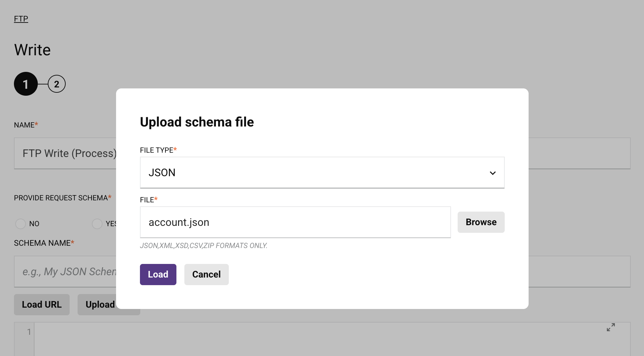Viewport: 644px width, 356px height.
Task: Click the Upload schema file dialog title
Action: click(x=197, y=122)
